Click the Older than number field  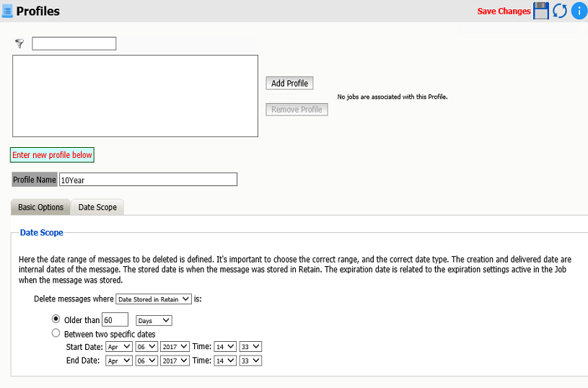pyautogui.click(x=115, y=319)
